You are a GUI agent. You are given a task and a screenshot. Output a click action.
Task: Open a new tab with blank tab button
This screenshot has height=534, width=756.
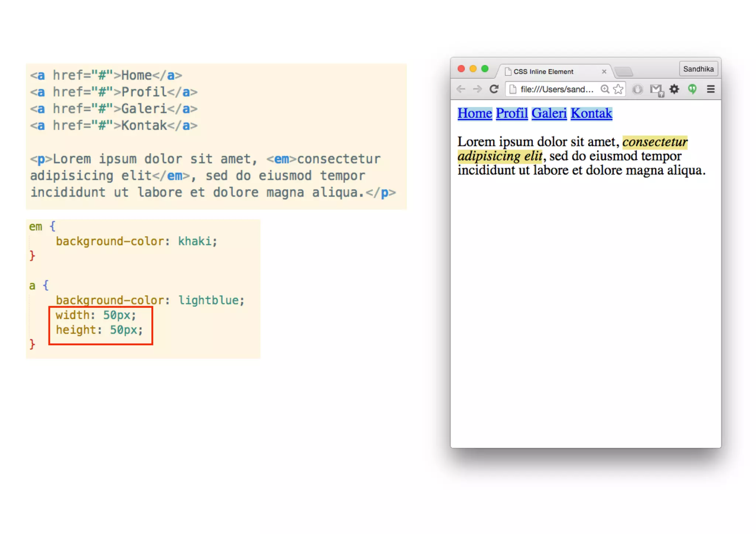624,71
